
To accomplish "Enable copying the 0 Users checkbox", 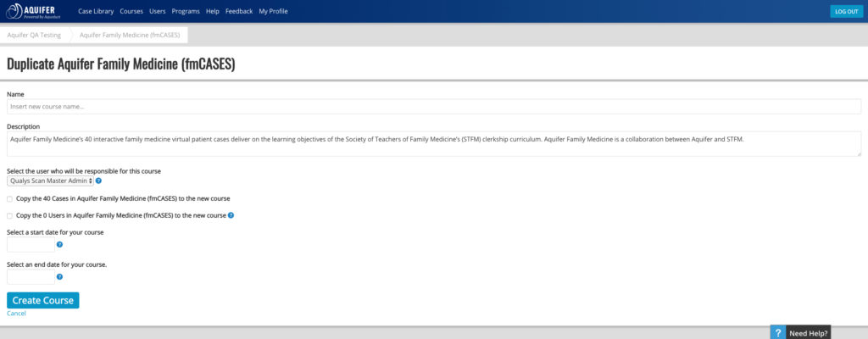I will click(9, 215).
